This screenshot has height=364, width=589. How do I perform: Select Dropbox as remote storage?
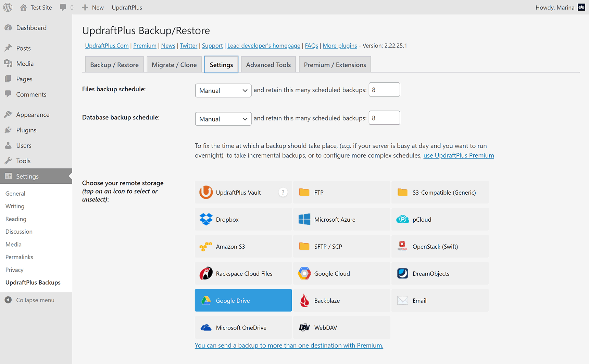pyautogui.click(x=243, y=219)
